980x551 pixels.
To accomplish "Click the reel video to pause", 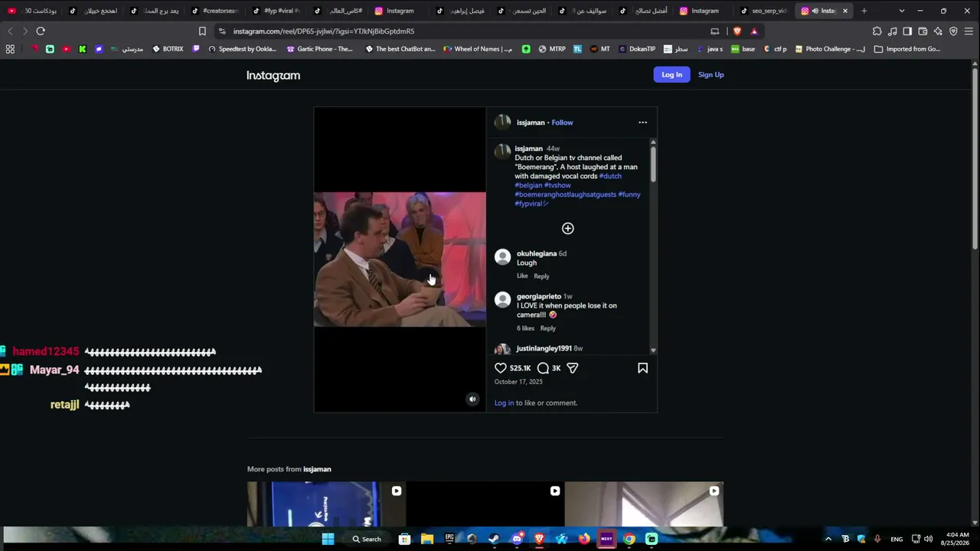I will [400, 259].
